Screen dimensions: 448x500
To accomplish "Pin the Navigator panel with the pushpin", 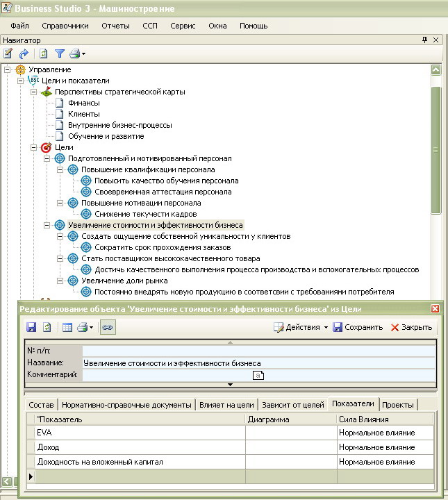I will (425, 40).
